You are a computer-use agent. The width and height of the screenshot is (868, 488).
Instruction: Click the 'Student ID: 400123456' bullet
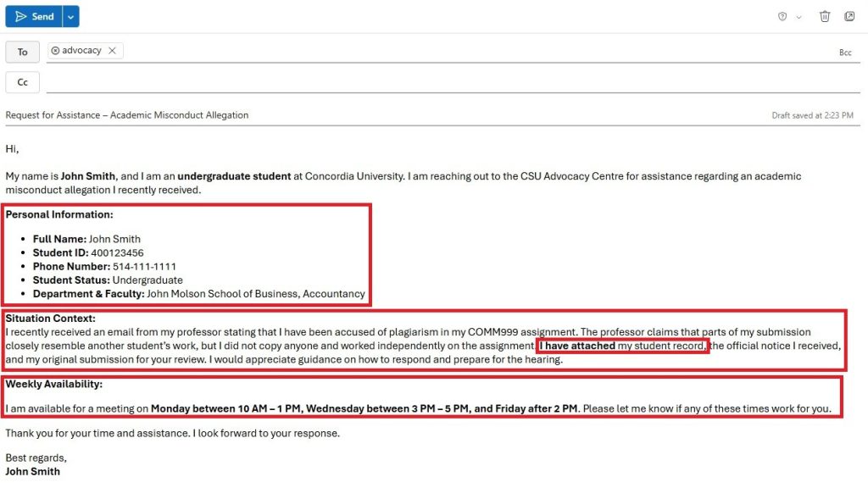tap(88, 252)
